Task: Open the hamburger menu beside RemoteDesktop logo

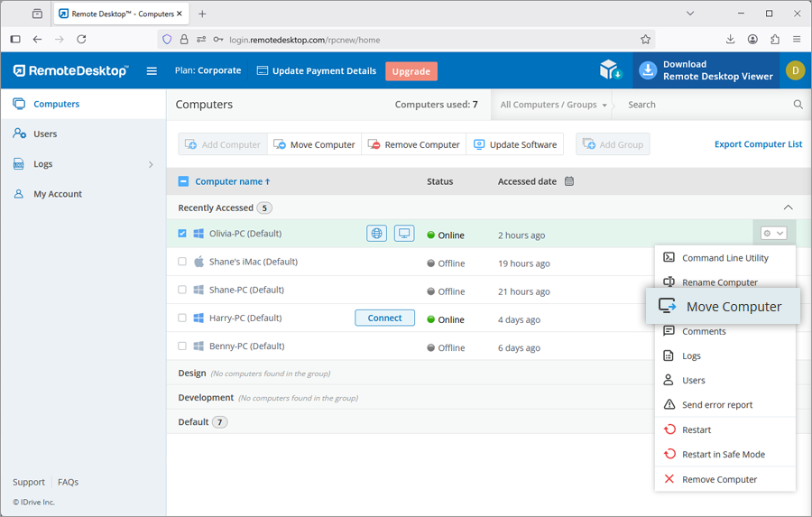Action: point(152,71)
